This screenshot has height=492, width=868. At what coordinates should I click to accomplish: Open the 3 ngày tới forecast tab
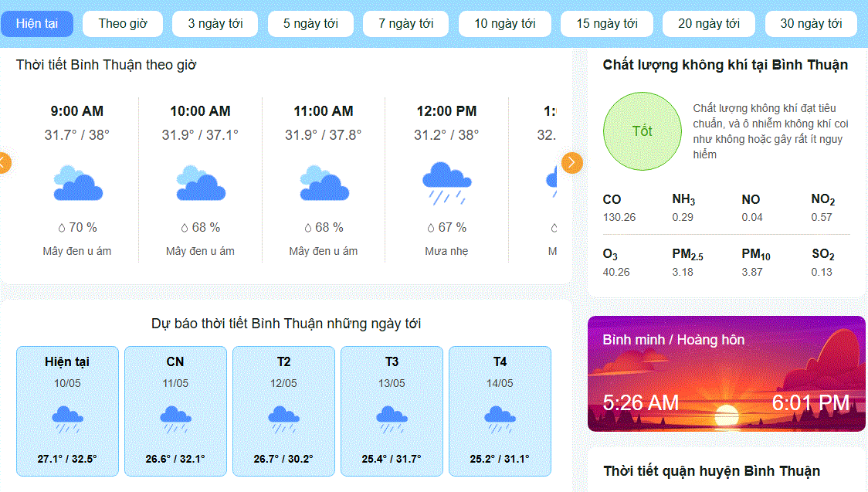(215, 24)
